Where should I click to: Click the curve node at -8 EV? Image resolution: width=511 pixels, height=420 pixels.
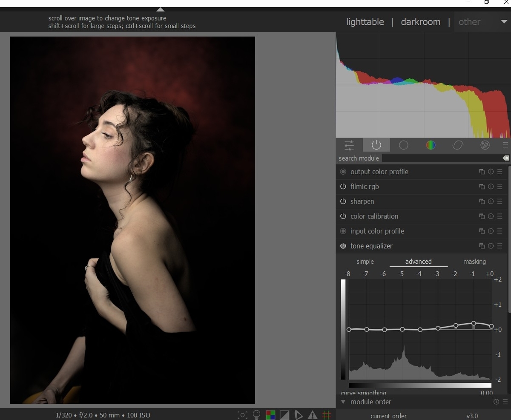(349, 330)
